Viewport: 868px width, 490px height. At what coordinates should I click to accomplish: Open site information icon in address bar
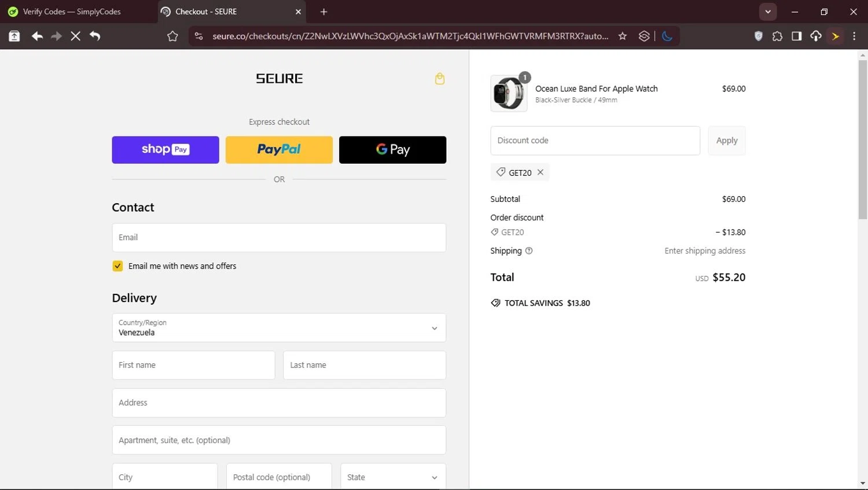point(198,36)
